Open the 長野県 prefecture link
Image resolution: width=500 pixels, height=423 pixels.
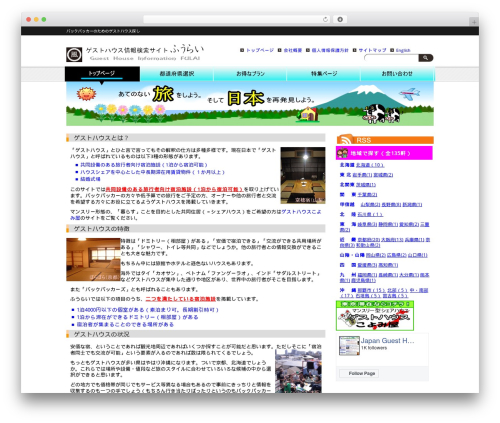click(391, 205)
